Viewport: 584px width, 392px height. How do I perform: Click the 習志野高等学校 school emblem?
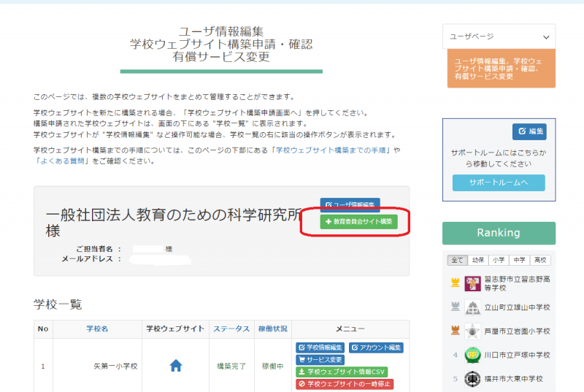click(x=472, y=283)
